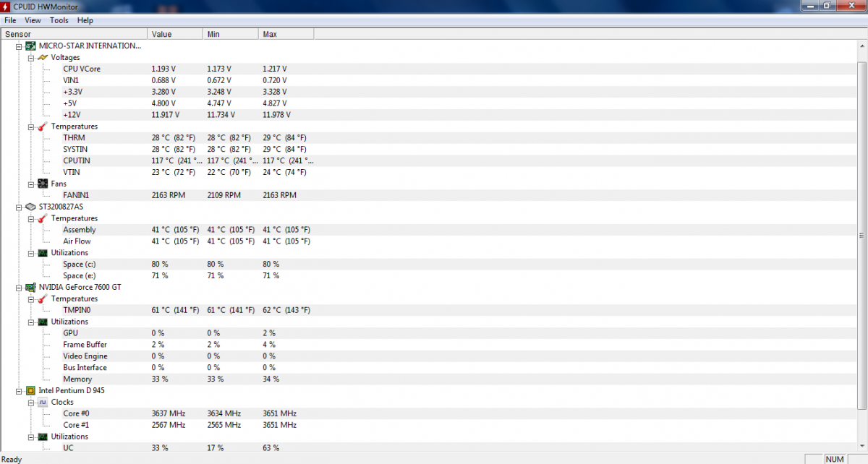Select the Bus Interface utilization row
868x464 pixels.
coord(428,368)
